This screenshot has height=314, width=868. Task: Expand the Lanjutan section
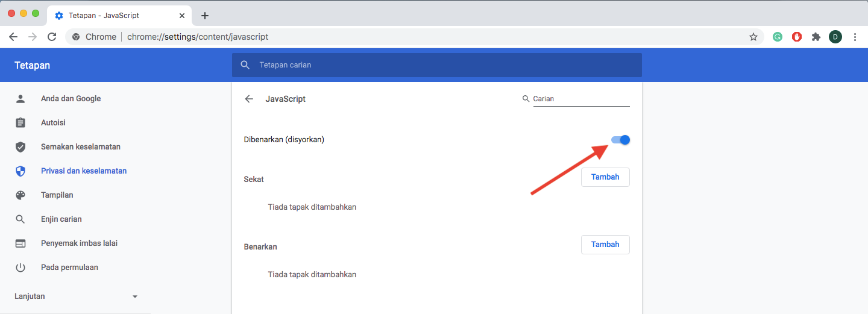pos(76,297)
